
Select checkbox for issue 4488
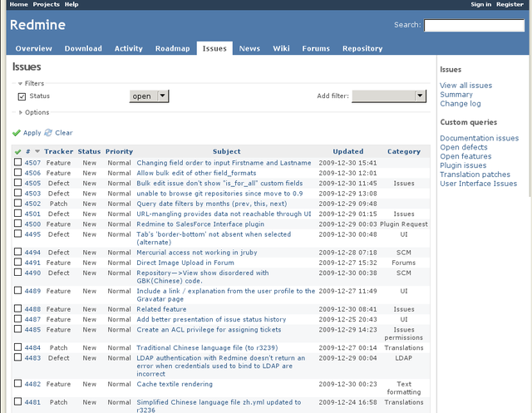click(17, 308)
